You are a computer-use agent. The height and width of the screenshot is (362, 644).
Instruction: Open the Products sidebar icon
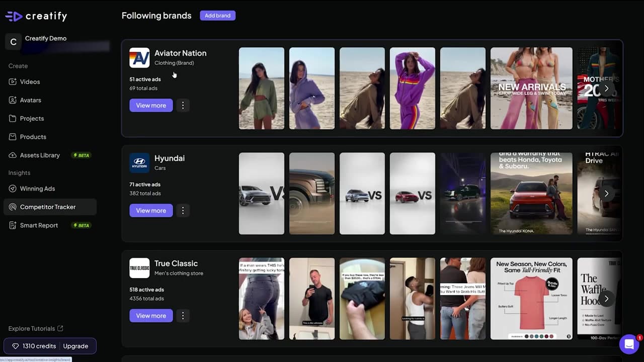click(13, 137)
